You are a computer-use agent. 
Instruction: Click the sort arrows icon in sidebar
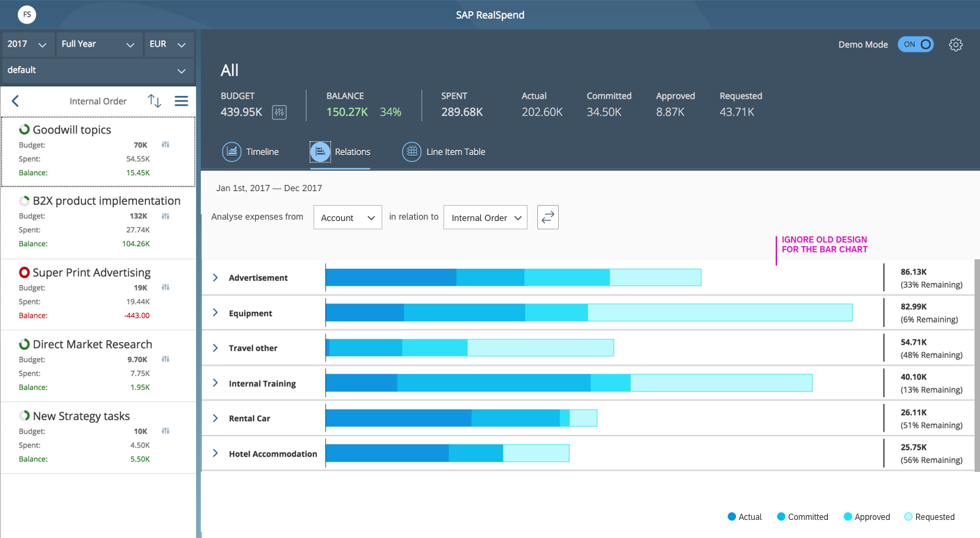[154, 101]
